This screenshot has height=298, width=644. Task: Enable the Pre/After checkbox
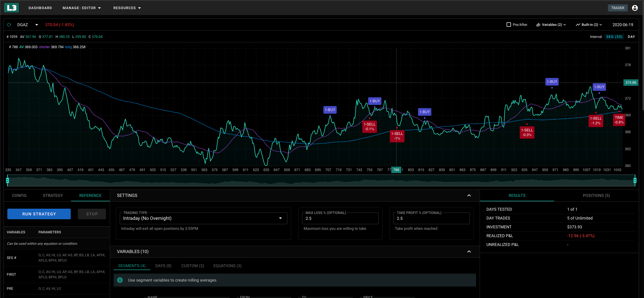509,24
